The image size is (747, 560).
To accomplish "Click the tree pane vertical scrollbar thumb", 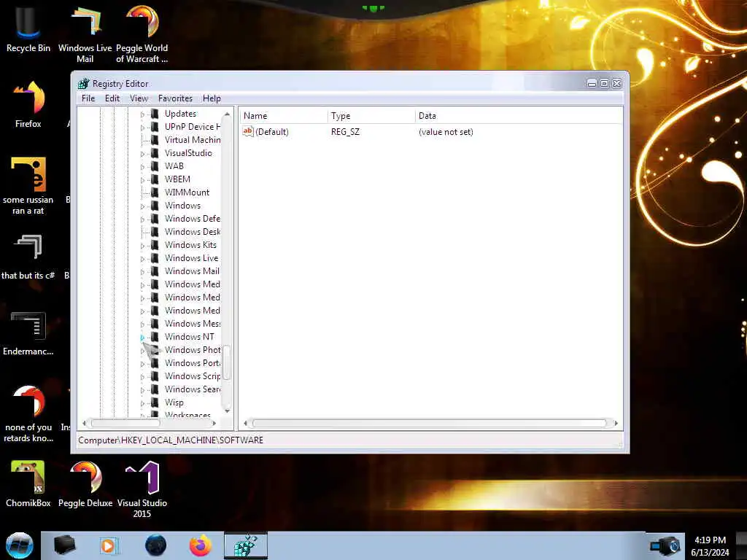I will point(228,362).
